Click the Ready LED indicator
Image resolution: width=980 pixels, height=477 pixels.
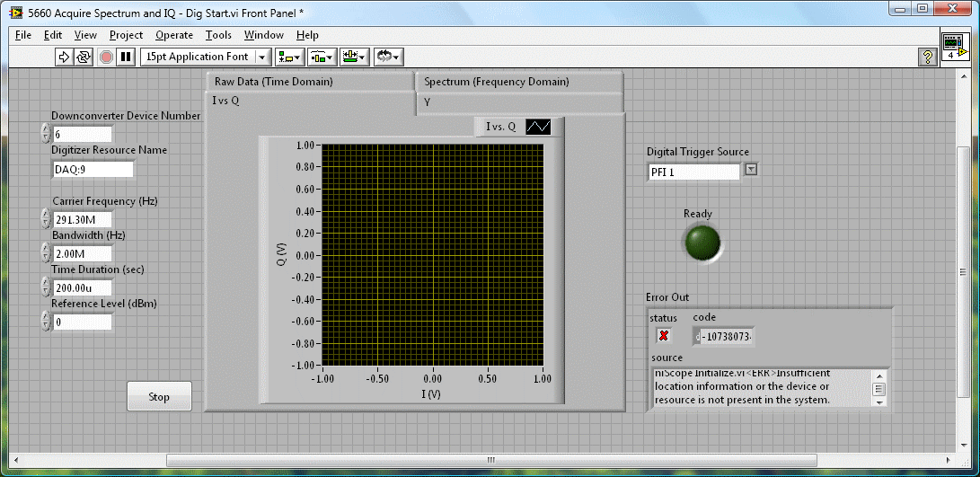click(x=702, y=243)
